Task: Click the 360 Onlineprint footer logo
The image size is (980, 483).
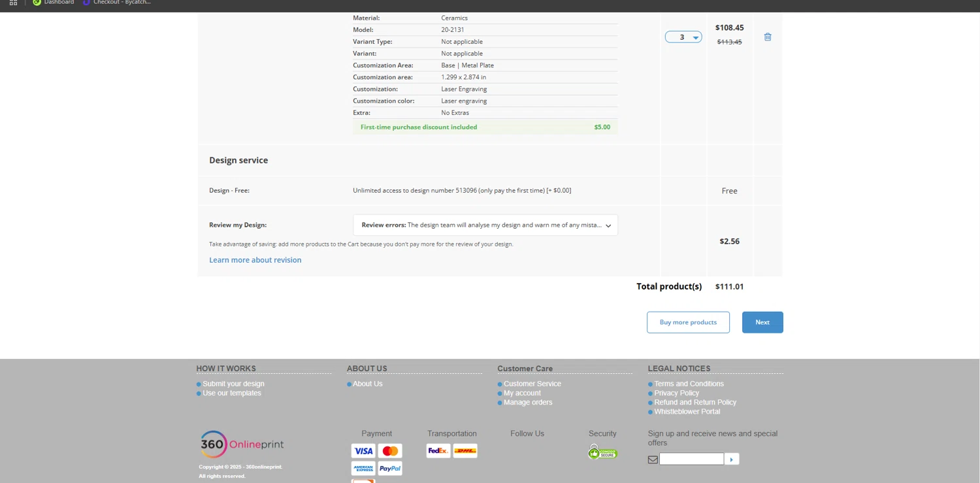Action: point(242,444)
